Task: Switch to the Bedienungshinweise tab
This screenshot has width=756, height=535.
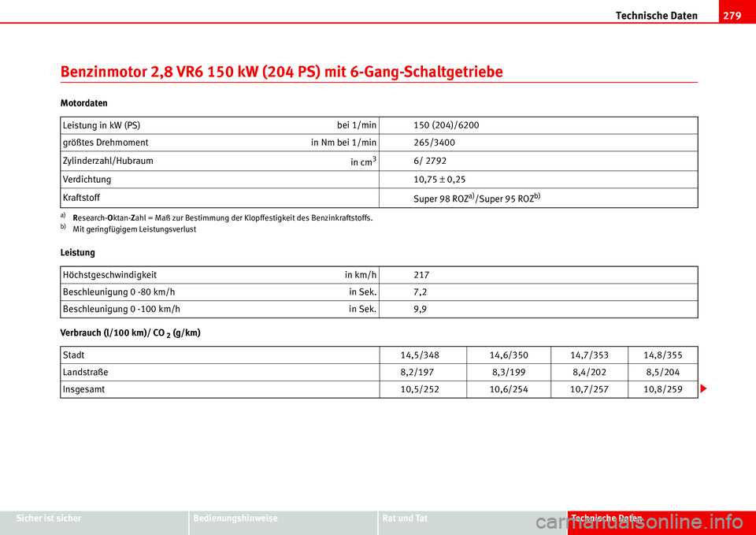Action: click(283, 522)
